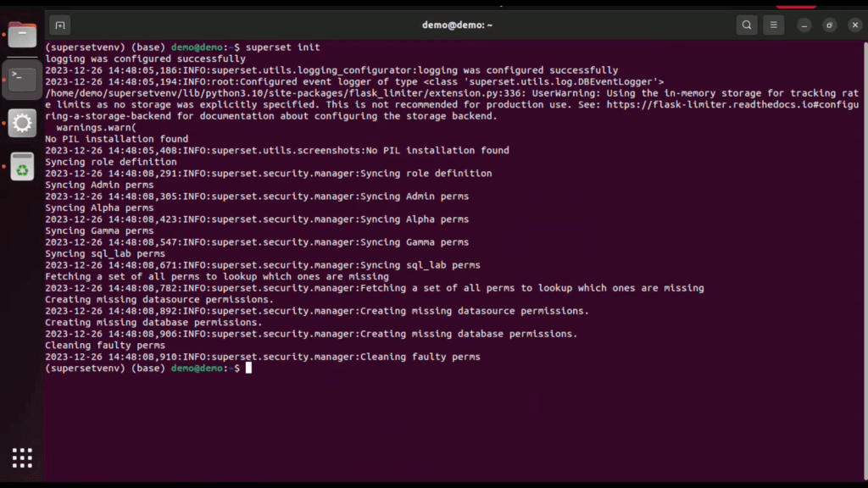Open the terminal hamburger menu

coord(773,25)
